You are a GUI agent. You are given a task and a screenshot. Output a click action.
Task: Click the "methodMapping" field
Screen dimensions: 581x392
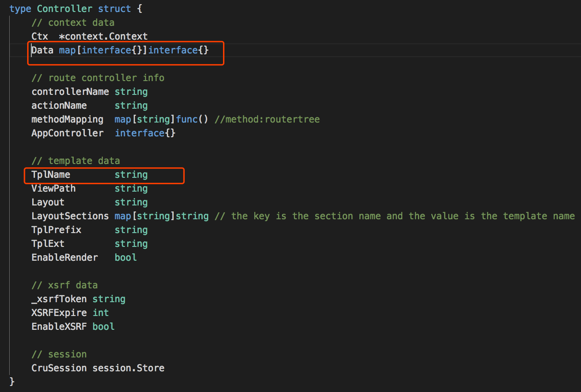pyautogui.click(x=67, y=119)
